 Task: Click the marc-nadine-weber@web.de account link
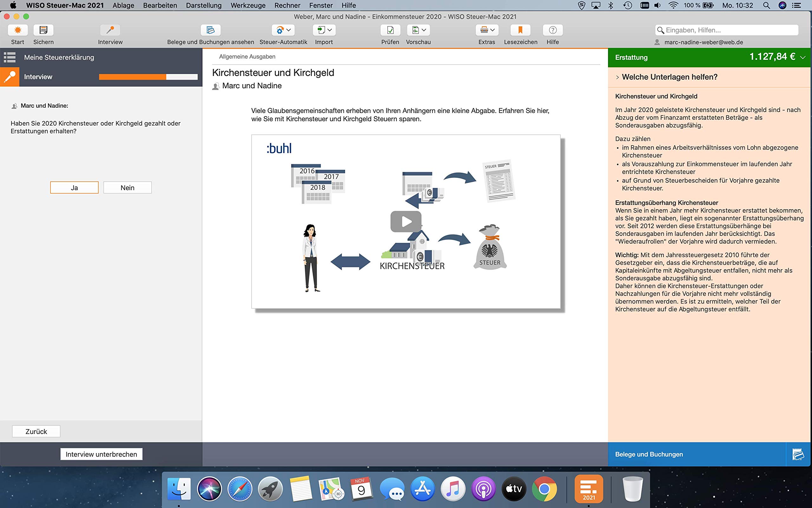point(704,42)
